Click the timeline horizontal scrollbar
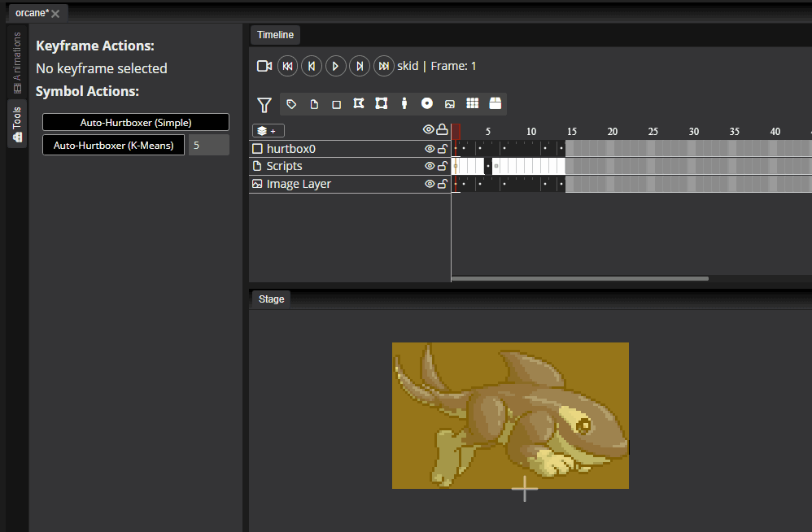Image resolution: width=812 pixels, height=532 pixels. [x=580, y=278]
